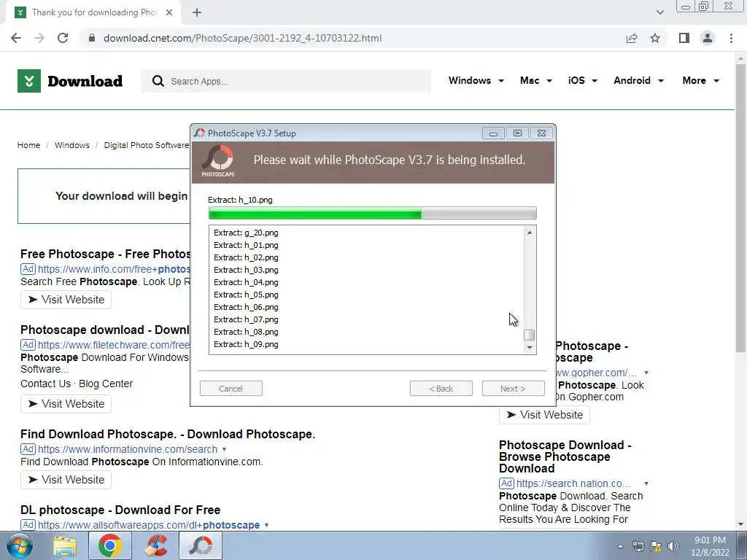Image resolution: width=747 pixels, height=560 pixels.
Task: Go back using browser back arrow
Action: [x=16, y=38]
